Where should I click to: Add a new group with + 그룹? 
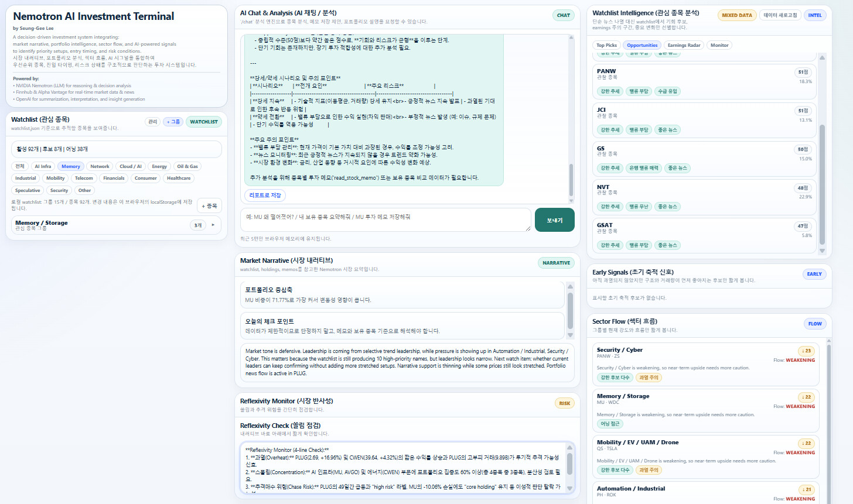[x=173, y=122]
